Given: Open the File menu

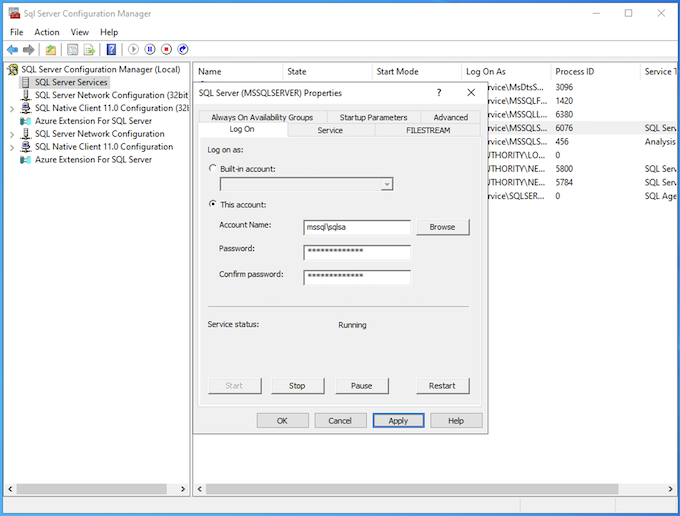Looking at the screenshot, I should [x=16, y=32].
